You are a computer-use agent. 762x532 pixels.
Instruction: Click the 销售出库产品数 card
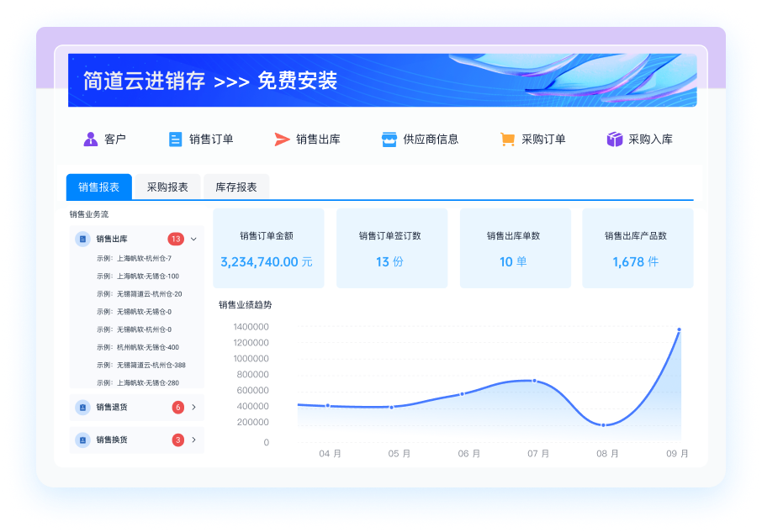(638, 248)
